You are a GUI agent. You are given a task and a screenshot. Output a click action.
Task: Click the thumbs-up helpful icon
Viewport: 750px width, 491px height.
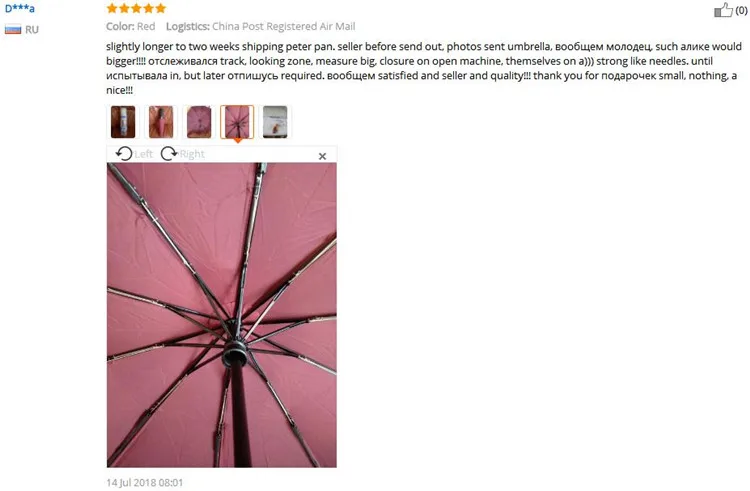pos(723,10)
